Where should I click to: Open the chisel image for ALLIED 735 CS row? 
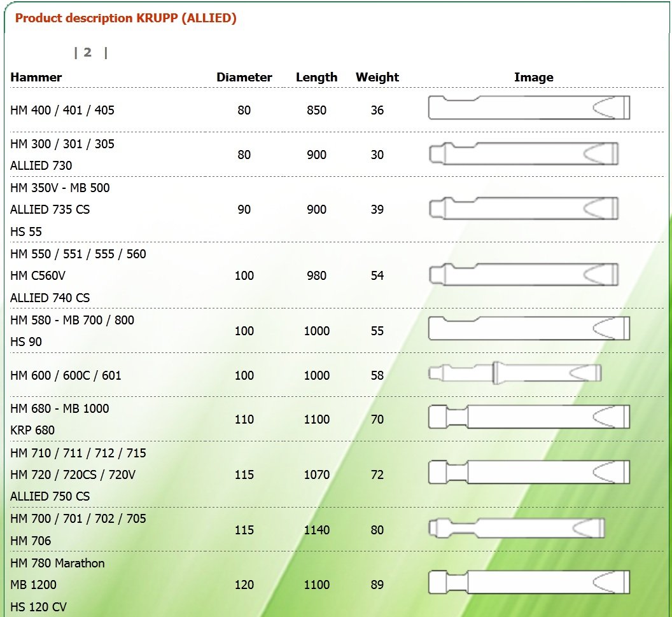click(524, 208)
